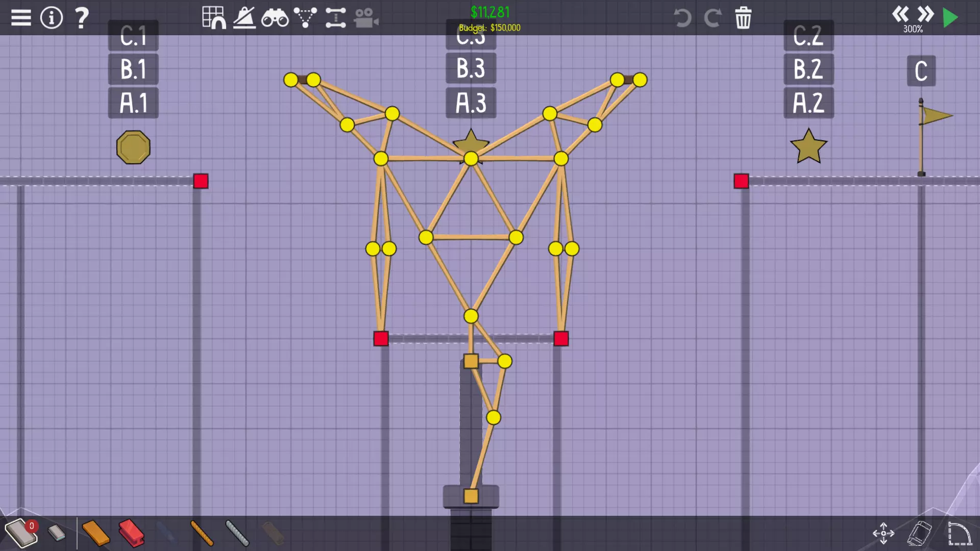Increase the simulation speed
The width and height of the screenshot is (980, 551).
[x=925, y=14]
